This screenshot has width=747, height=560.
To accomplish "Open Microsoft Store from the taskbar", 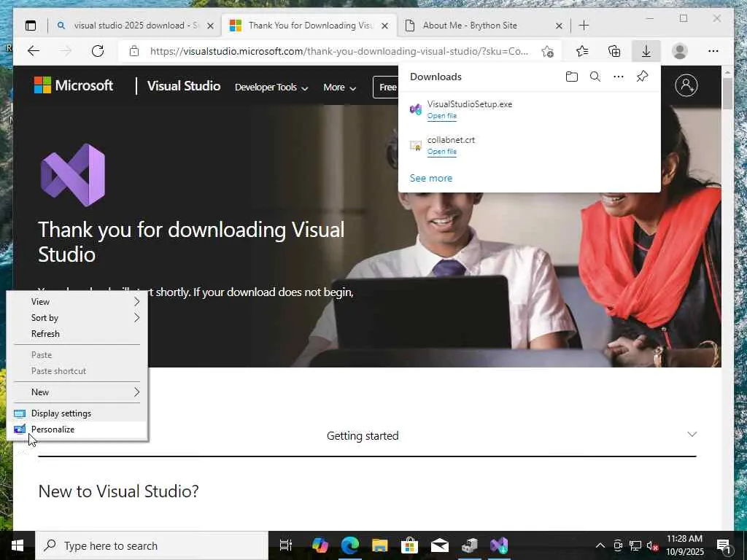I will coord(409,545).
